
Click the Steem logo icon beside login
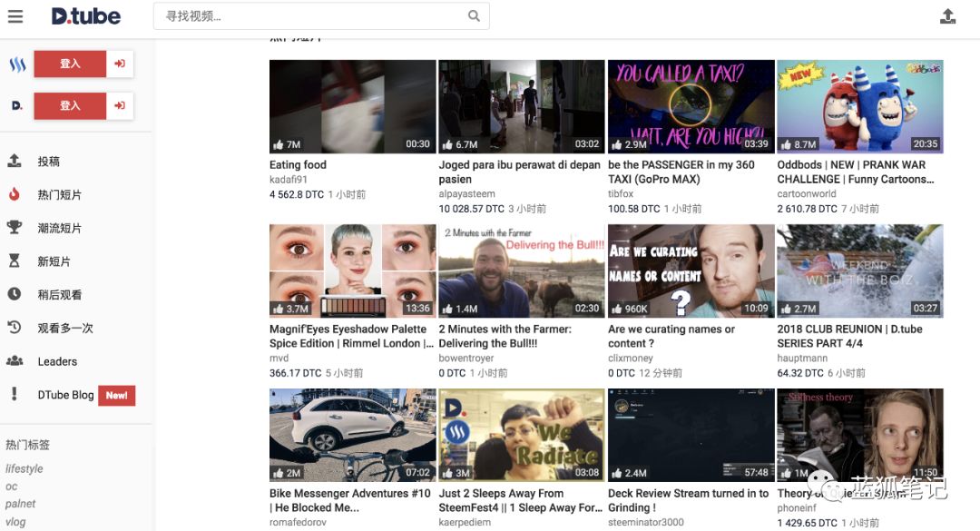(x=17, y=64)
